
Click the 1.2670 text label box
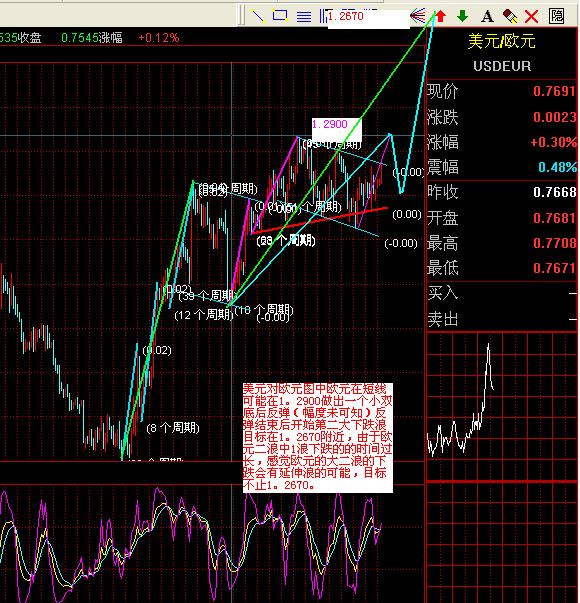pos(368,18)
